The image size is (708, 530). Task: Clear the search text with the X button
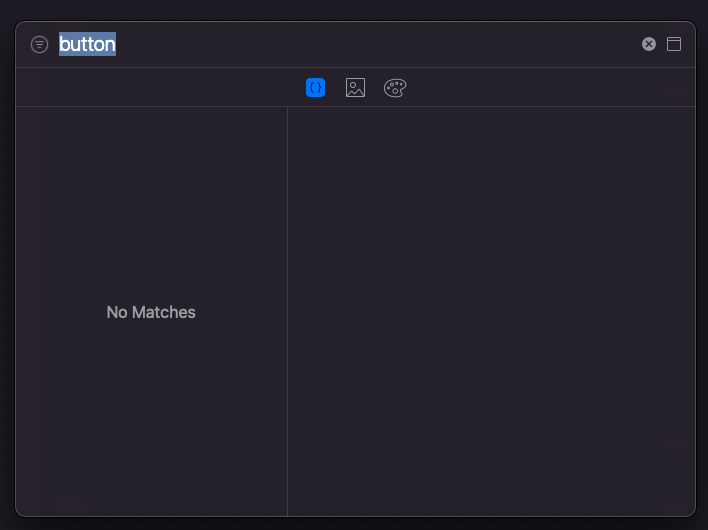(x=649, y=44)
